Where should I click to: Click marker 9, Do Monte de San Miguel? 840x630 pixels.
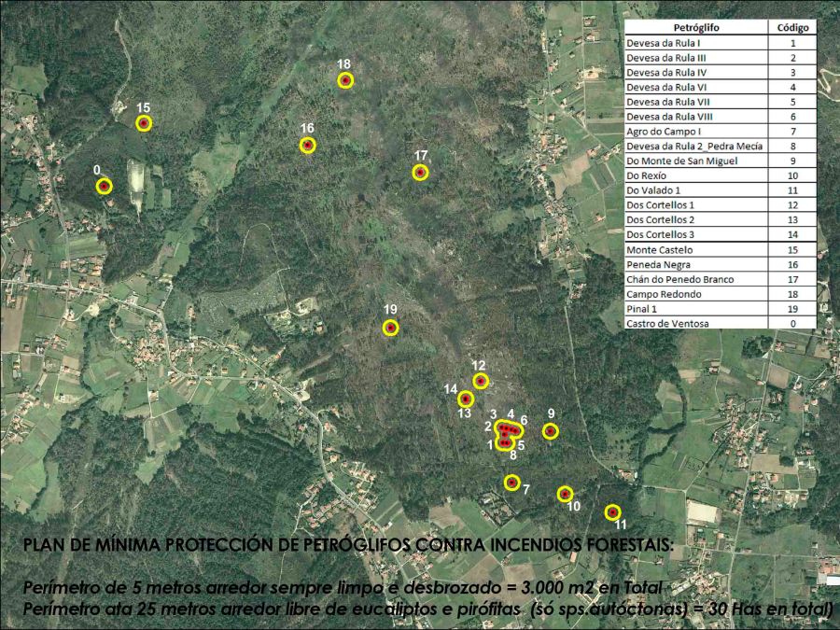pyautogui.click(x=551, y=430)
